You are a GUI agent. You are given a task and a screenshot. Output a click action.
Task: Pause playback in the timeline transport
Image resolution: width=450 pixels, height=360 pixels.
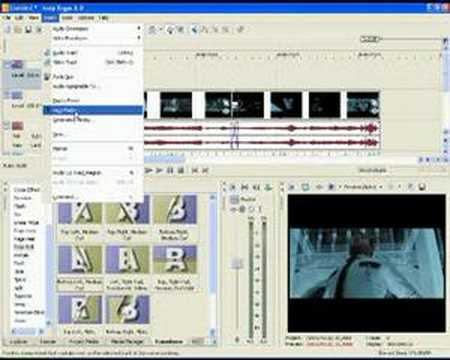pyautogui.click(x=170, y=171)
